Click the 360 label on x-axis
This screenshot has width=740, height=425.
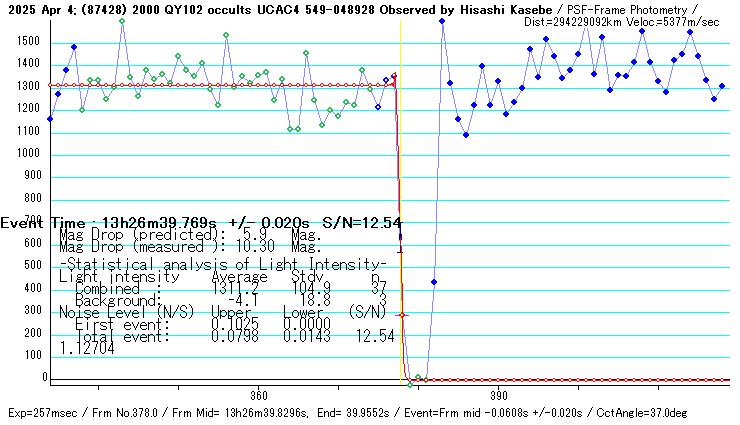pos(258,394)
